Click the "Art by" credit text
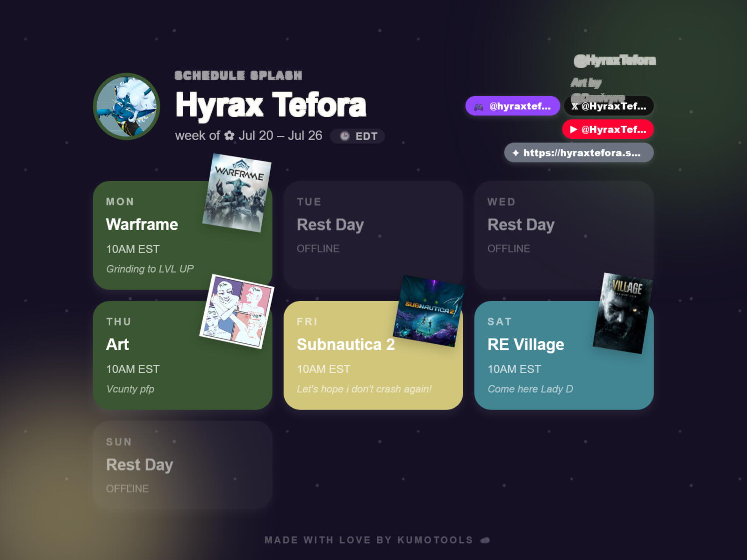Viewport: 747px width, 560px height. coord(586,83)
